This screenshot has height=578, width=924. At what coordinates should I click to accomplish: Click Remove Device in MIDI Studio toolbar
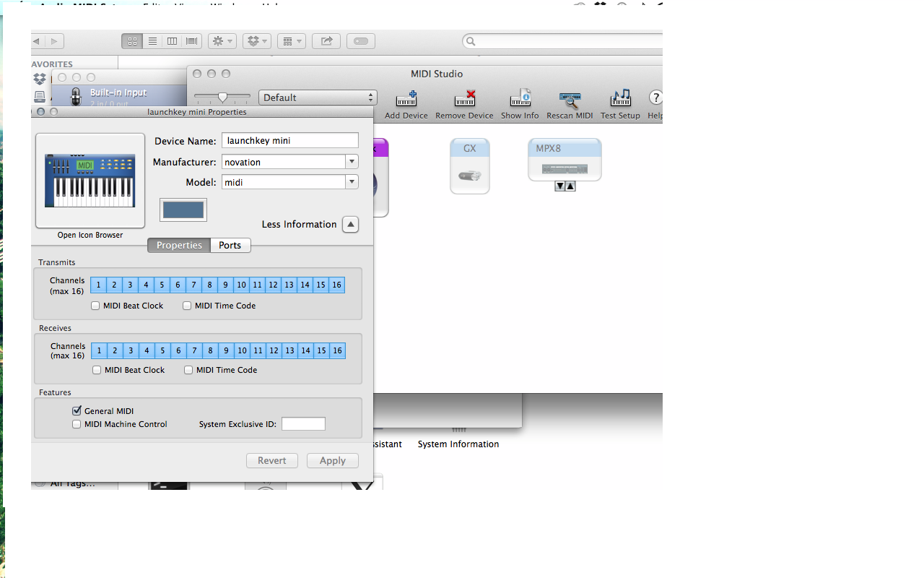pos(464,105)
